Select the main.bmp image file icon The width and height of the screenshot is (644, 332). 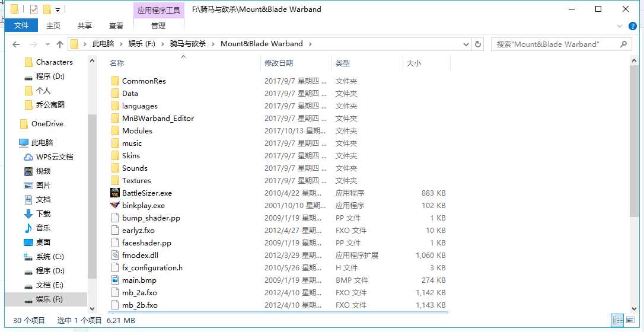tap(115, 280)
